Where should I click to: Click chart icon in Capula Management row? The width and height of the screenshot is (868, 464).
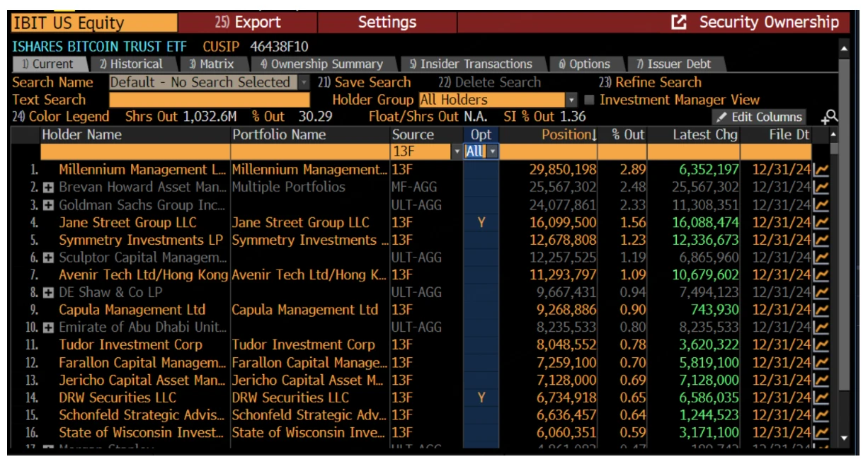[x=821, y=311]
